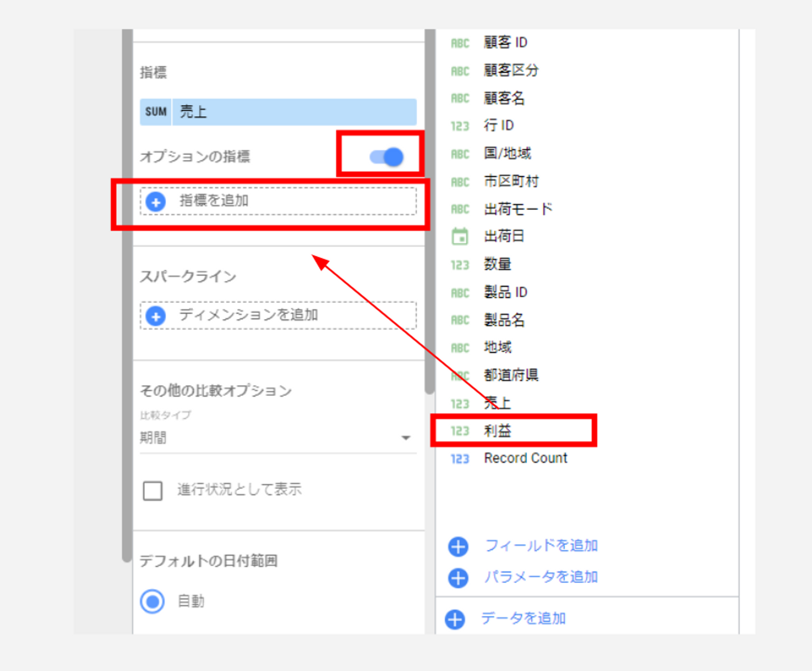Click the 123 number icon beside 利益
This screenshot has width=812, height=671.
pos(460,431)
